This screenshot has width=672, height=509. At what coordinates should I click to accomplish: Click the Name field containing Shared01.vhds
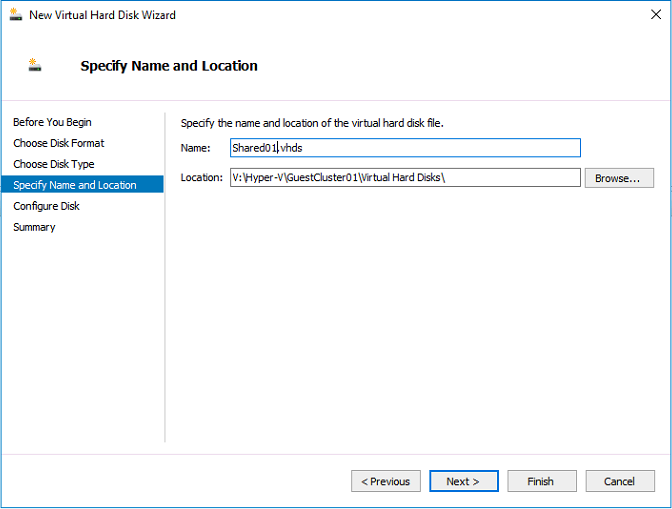click(405, 148)
